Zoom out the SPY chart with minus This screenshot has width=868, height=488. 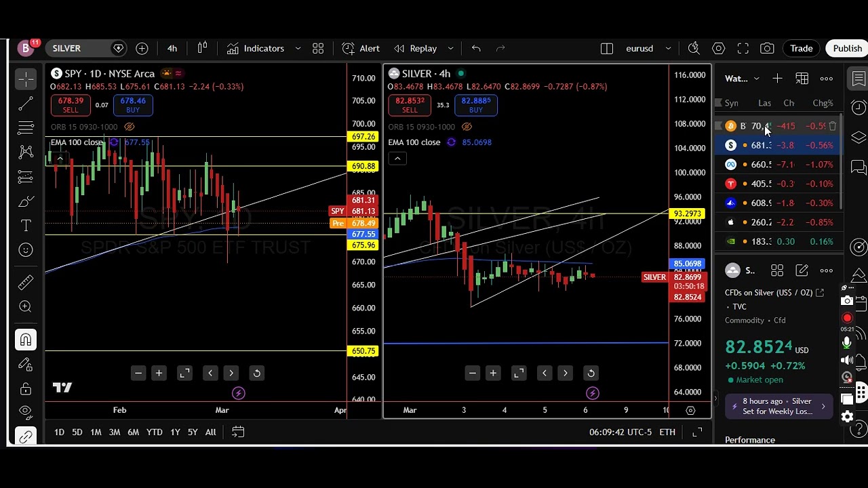138,373
